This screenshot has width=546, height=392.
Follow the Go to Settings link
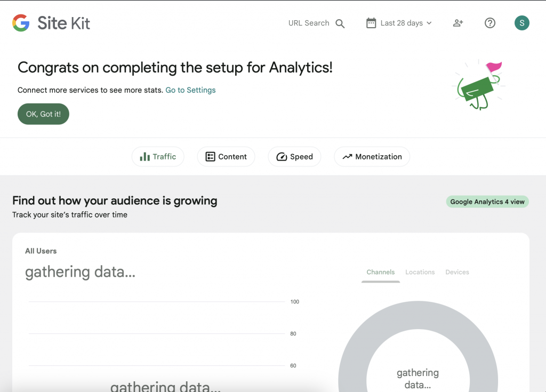(190, 90)
